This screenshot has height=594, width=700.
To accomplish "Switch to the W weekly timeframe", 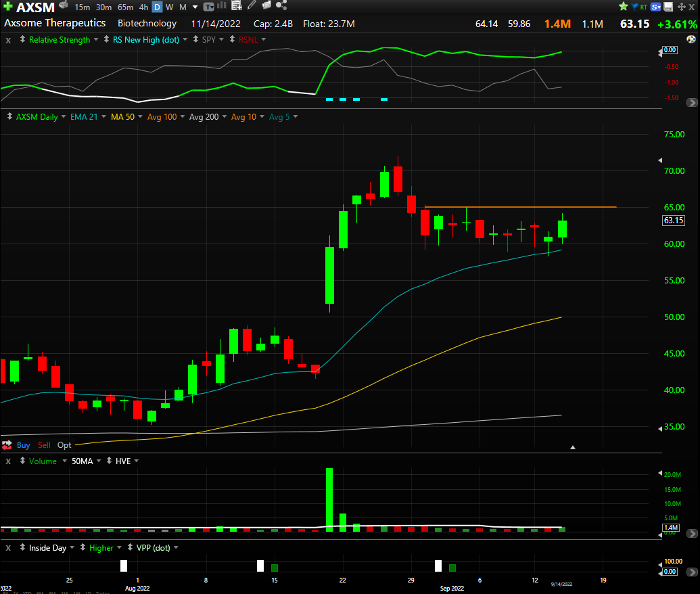I will [170, 7].
